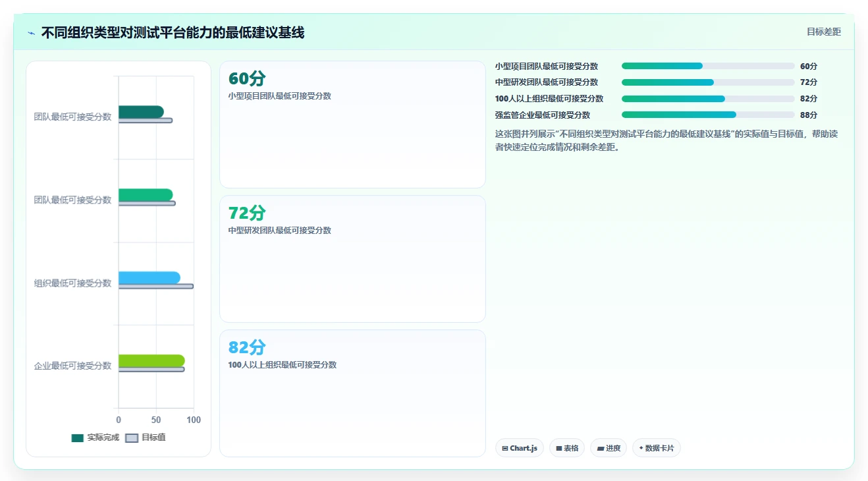Click the 60分 value in progress list
Viewport: 868px width, 481px height.
coord(809,67)
